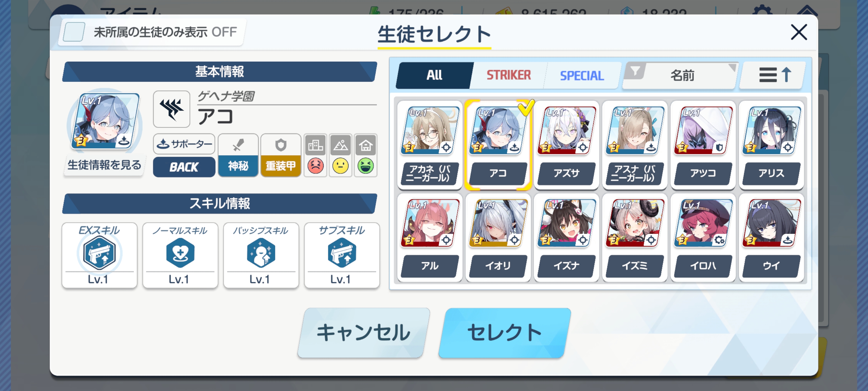The width and height of the screenshot is (868, 391).
Task: Open 生徒情報を見る student details
Action: point(104,165)
